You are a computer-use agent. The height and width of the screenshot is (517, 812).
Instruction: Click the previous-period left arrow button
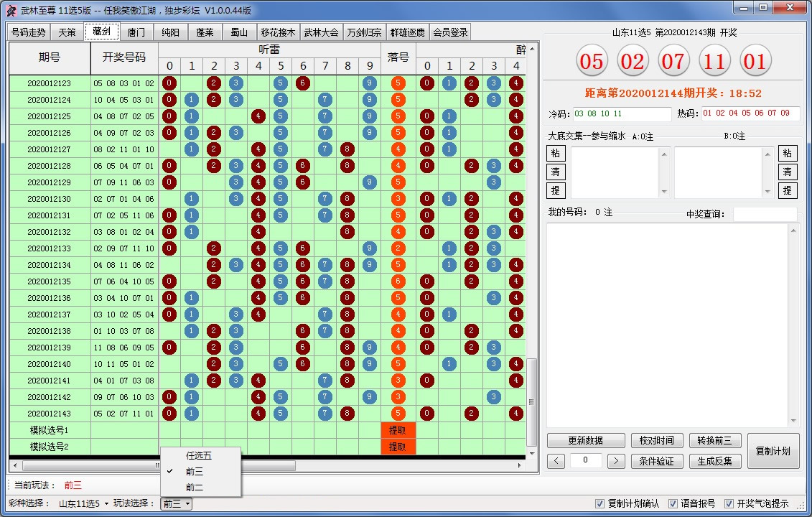555,461
